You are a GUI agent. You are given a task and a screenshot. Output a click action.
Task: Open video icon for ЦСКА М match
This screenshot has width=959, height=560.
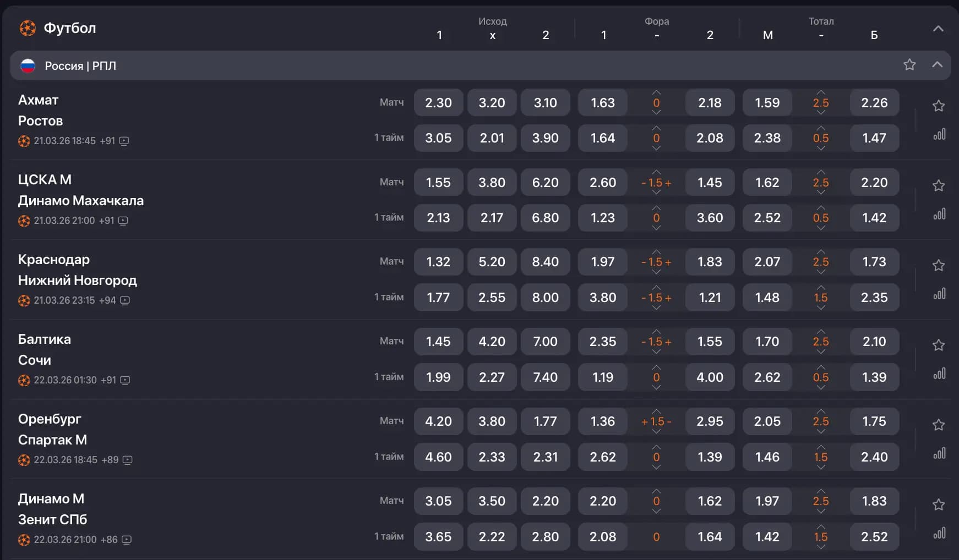123,221
